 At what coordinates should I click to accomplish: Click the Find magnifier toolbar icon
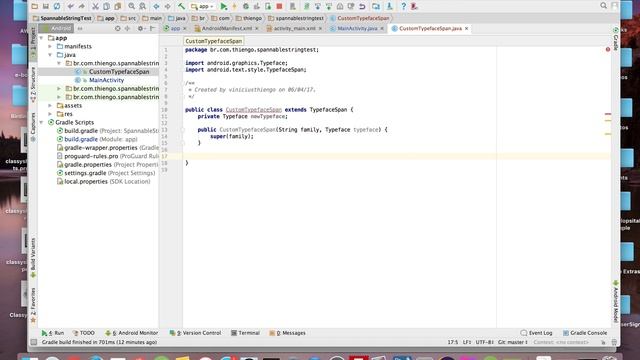(x=132, y=6)
